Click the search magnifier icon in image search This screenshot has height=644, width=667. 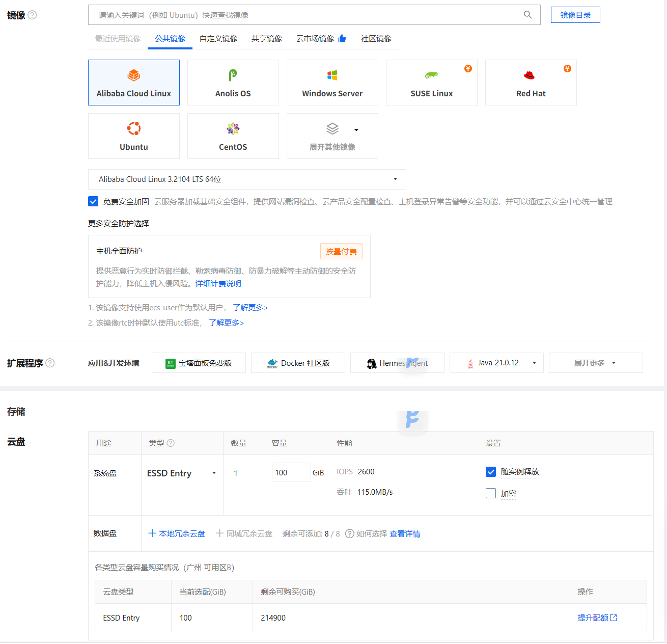pos(528,15)
